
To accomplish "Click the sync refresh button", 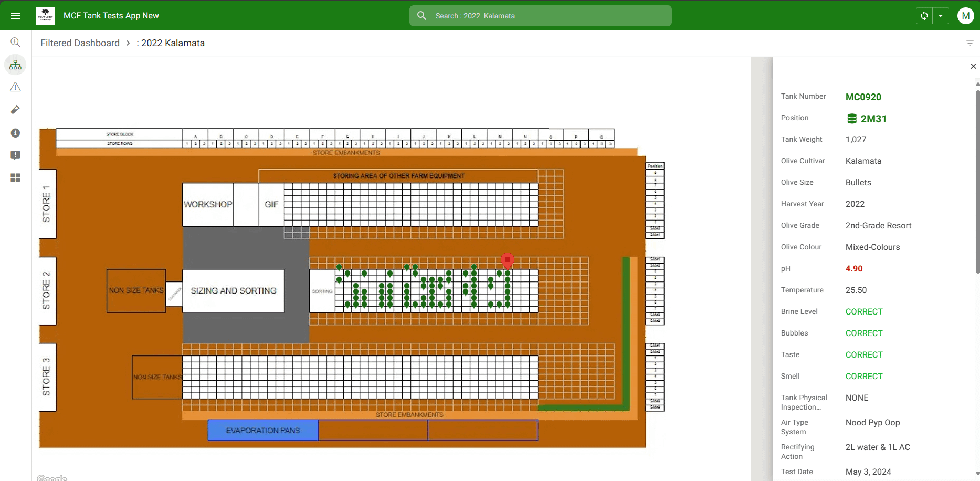I will (924, 16).
